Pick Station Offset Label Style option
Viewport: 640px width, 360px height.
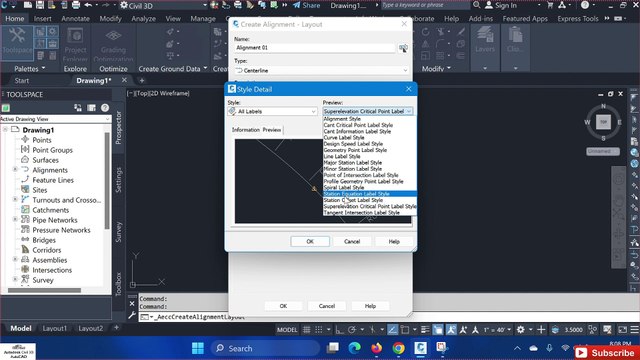[x=369, y=200]
